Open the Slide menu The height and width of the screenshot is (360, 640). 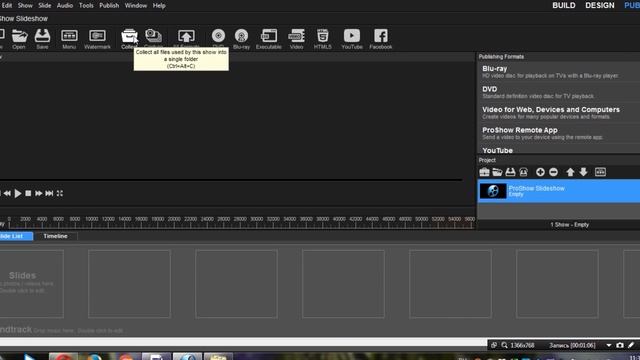point(44,6)
